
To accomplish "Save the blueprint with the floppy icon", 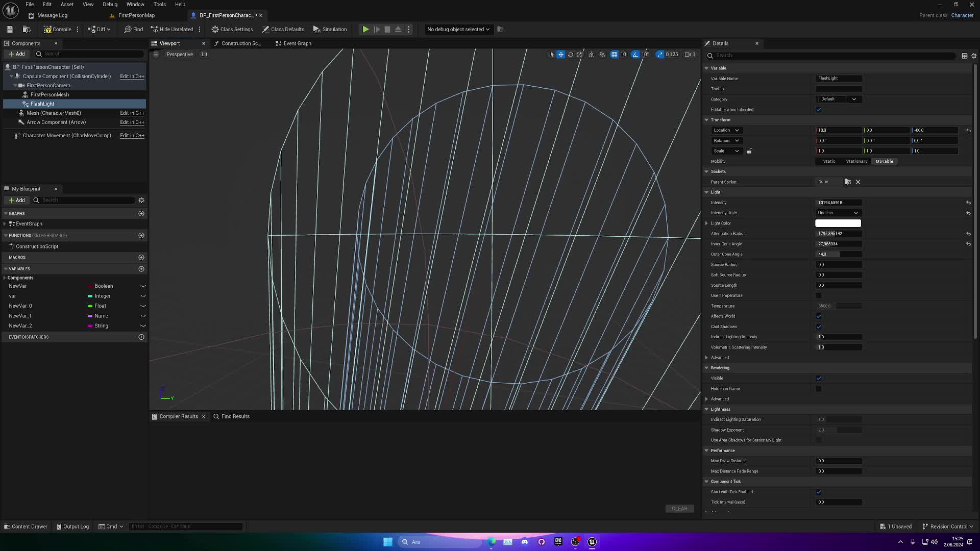I will (10, 29).
